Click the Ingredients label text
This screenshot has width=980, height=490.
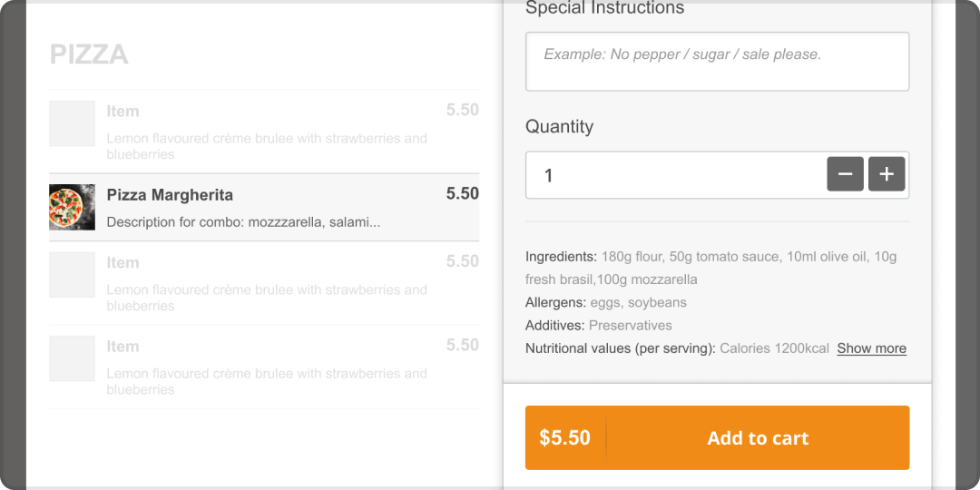pos(562,256)
